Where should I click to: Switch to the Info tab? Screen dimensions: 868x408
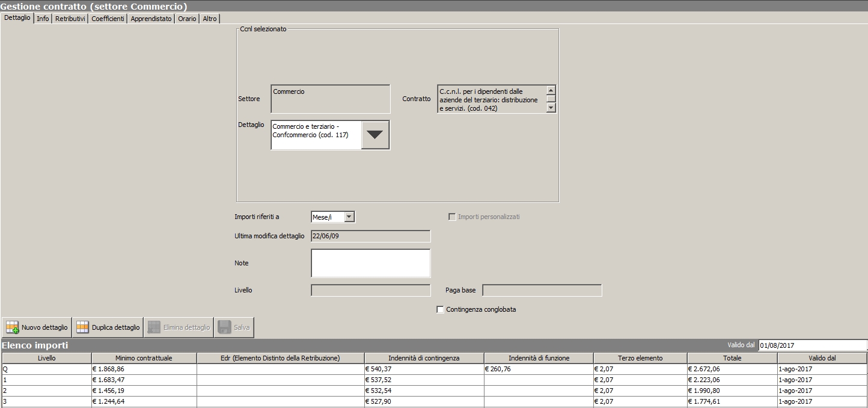tap(43, 19)
